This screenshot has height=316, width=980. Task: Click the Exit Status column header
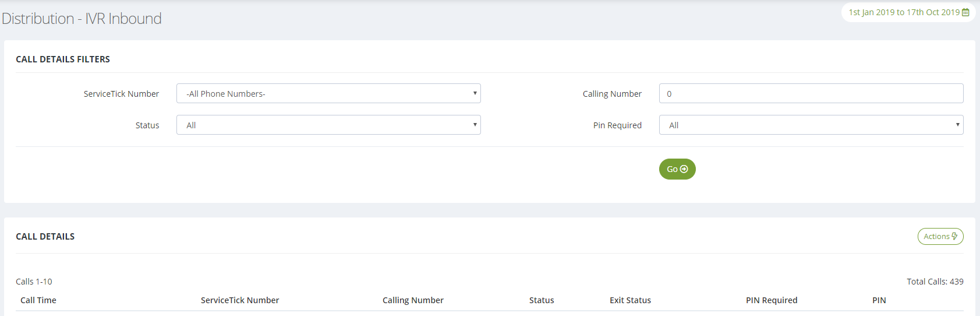coord(630,300)
